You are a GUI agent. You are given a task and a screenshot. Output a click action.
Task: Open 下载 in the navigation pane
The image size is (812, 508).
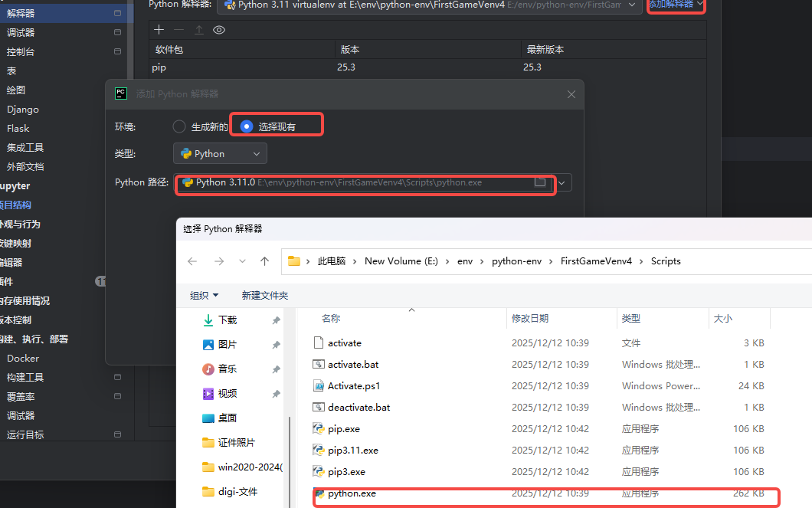tap(228, 320)
